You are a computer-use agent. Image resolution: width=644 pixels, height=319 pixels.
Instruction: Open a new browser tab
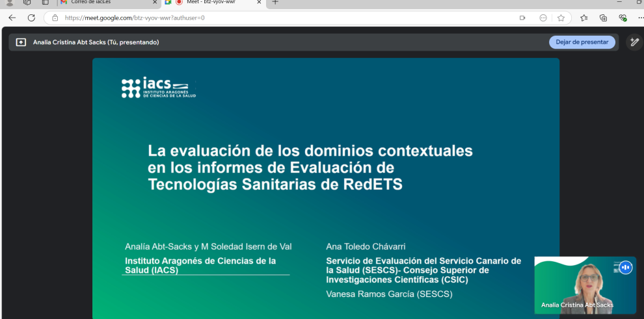(x=275, y=3)
